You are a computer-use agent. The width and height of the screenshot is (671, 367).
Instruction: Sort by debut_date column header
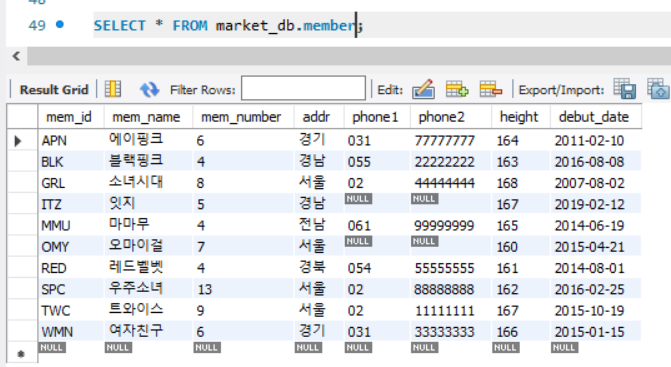click(596, 117)
